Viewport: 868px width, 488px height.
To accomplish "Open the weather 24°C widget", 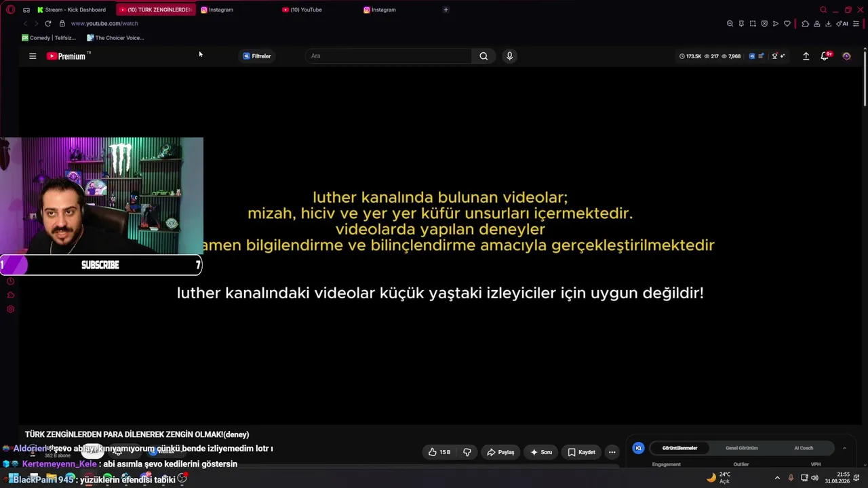I will click(718, 478).
